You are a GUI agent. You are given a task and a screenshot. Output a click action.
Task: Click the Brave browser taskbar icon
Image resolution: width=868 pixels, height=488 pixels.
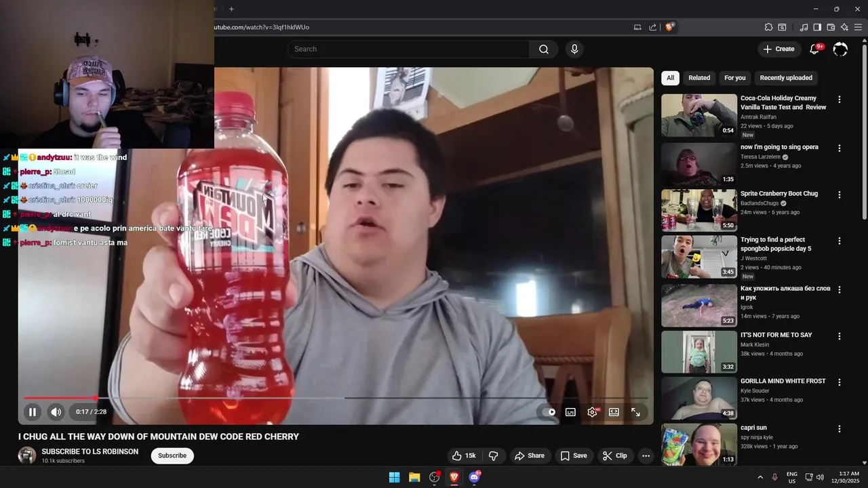(x=454, y=477)
